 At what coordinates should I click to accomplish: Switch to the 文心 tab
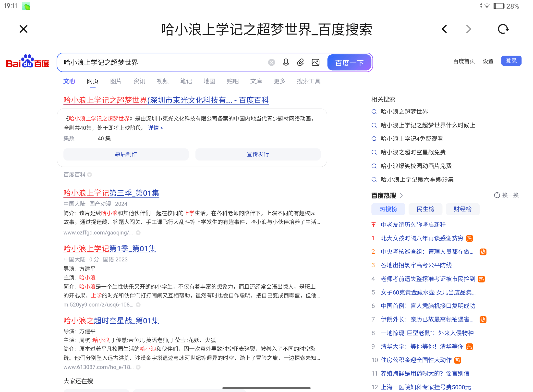pos(69,81)
